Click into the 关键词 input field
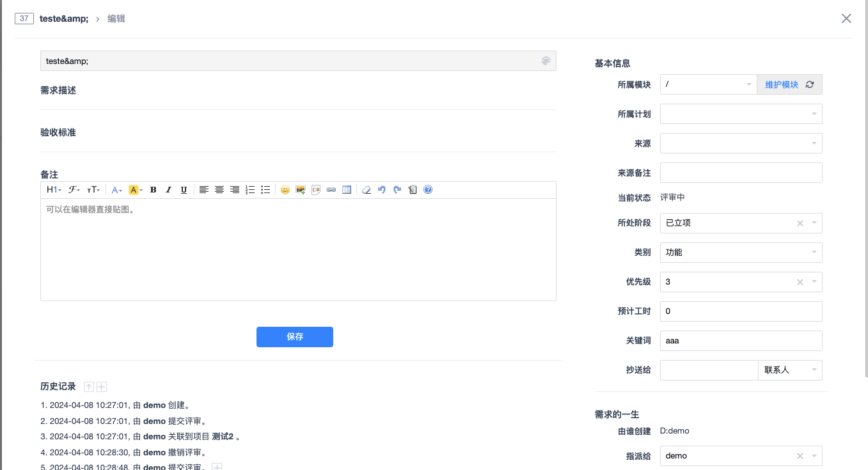 point(741,341)
